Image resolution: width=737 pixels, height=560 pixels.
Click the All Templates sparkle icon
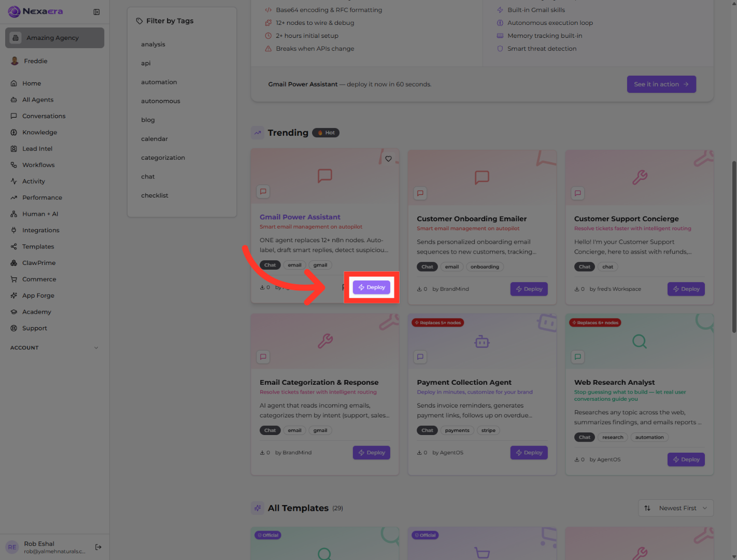258,508
